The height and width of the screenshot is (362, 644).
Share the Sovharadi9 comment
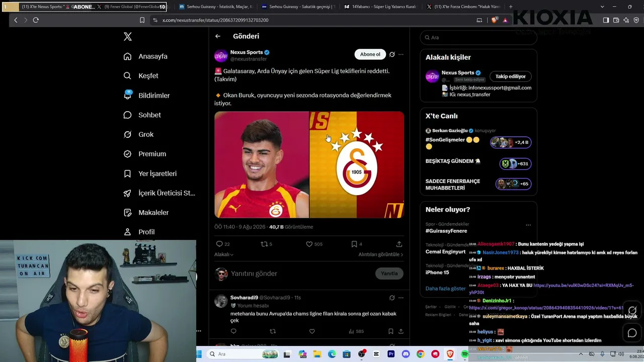(401, 331)
